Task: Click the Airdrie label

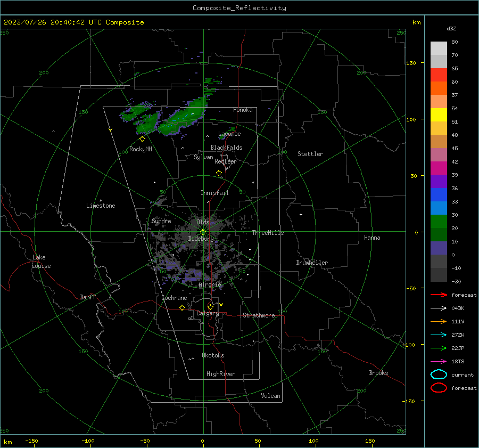Action: click(x=210, y=284)
